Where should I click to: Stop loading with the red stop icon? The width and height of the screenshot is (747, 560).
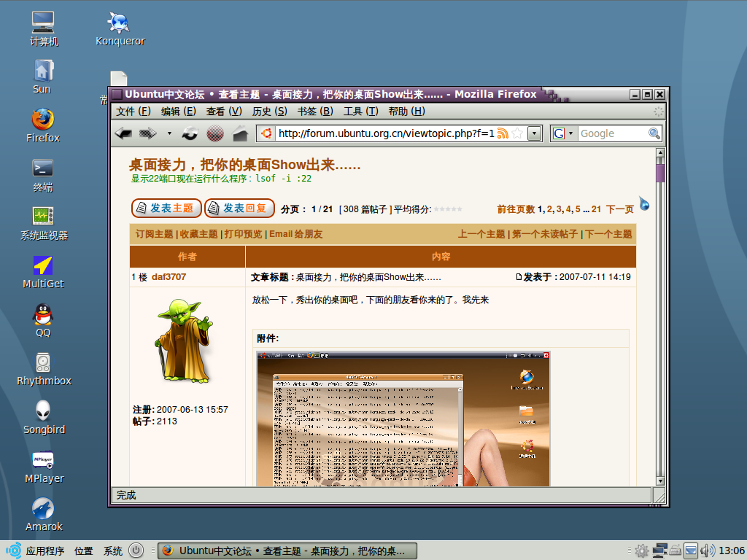click(x=215, y=133)
